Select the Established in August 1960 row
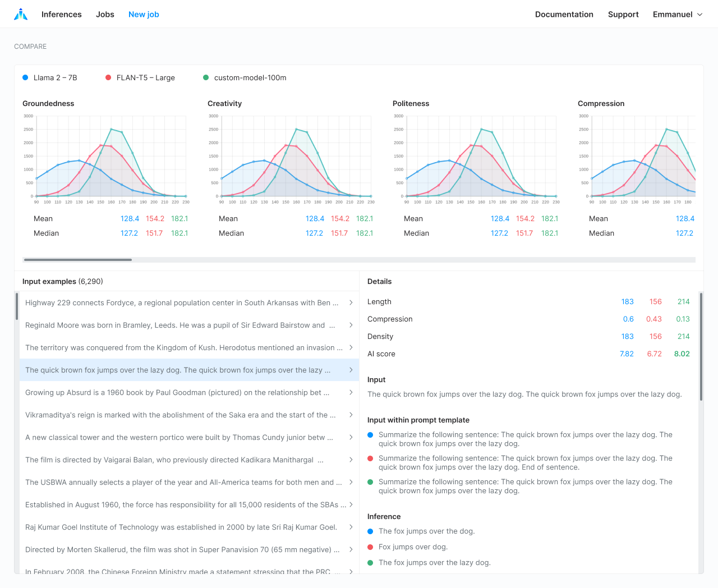This screenshot has height=588, width=718. pos(189,504)
